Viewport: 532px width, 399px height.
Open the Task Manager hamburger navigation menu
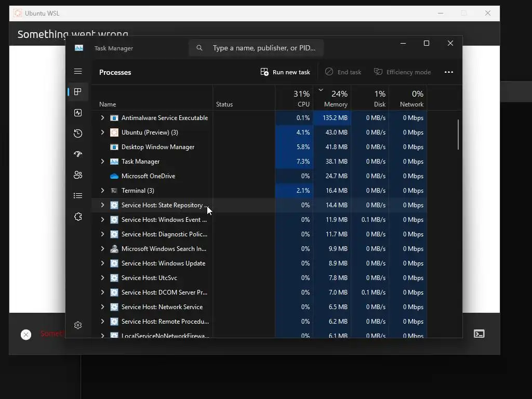[78, 71]
